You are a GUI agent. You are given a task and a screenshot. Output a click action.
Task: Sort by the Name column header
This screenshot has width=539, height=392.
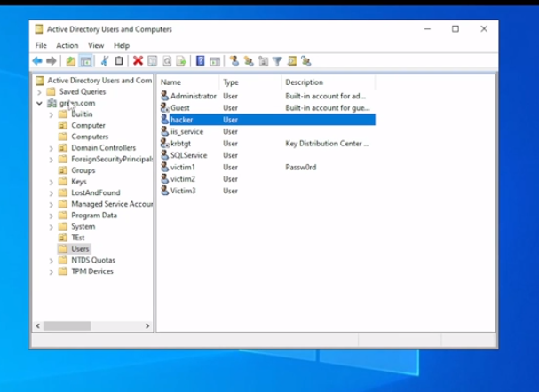point(188,82)
